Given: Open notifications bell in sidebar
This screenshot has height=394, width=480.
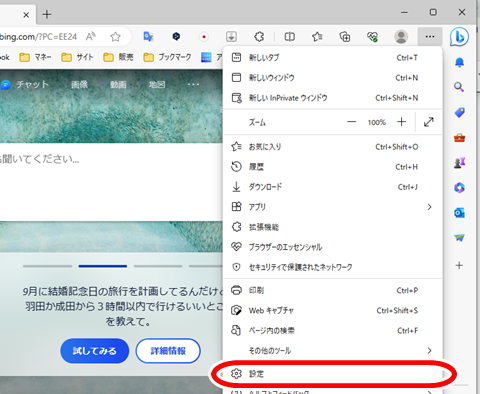Looking at the screenshot, I should [x=459, y=62].
